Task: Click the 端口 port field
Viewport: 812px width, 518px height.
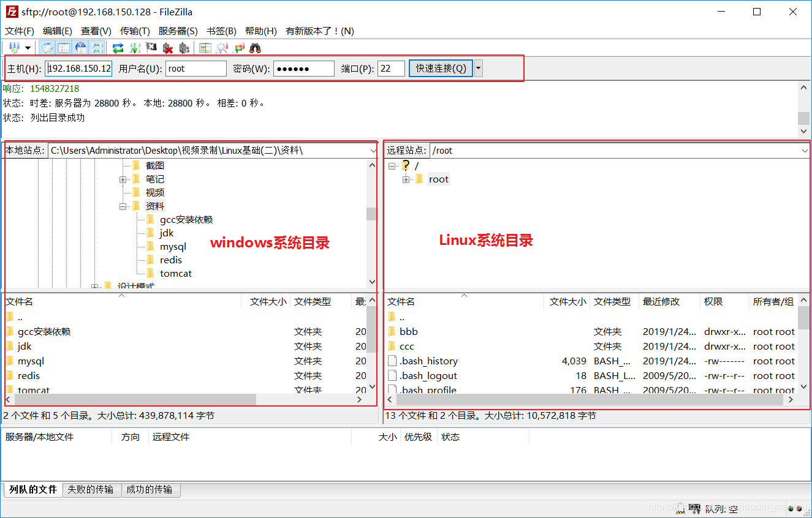Action: coord(391,69)
